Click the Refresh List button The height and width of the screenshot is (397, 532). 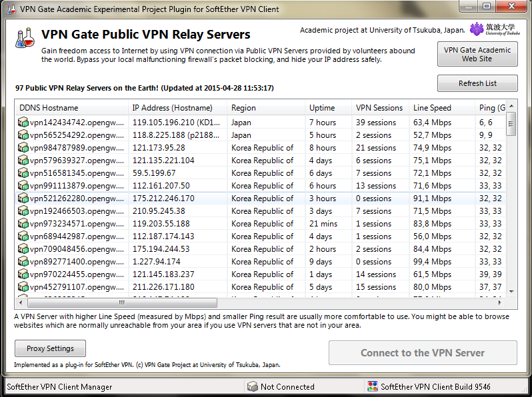(477, 83)
